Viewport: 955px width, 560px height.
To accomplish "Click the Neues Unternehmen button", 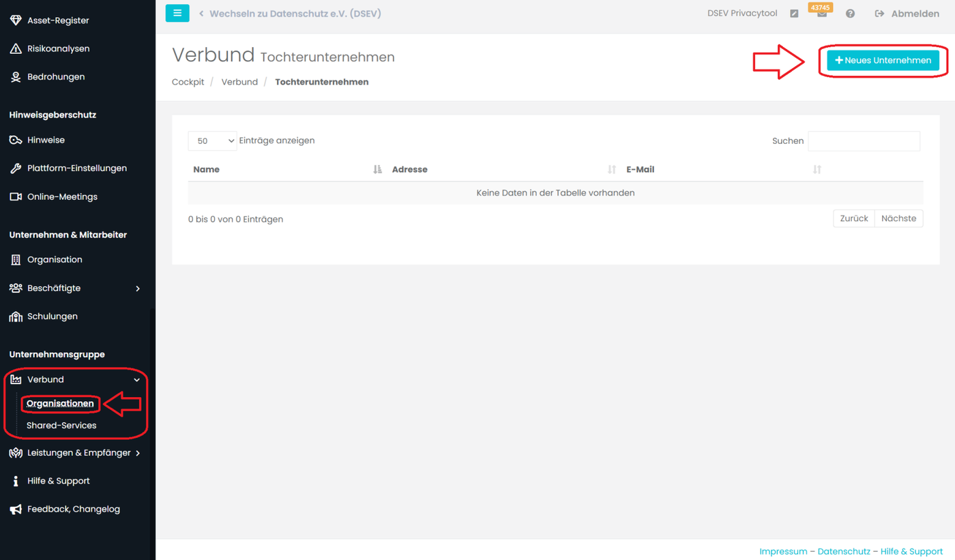I will [883, 60].
